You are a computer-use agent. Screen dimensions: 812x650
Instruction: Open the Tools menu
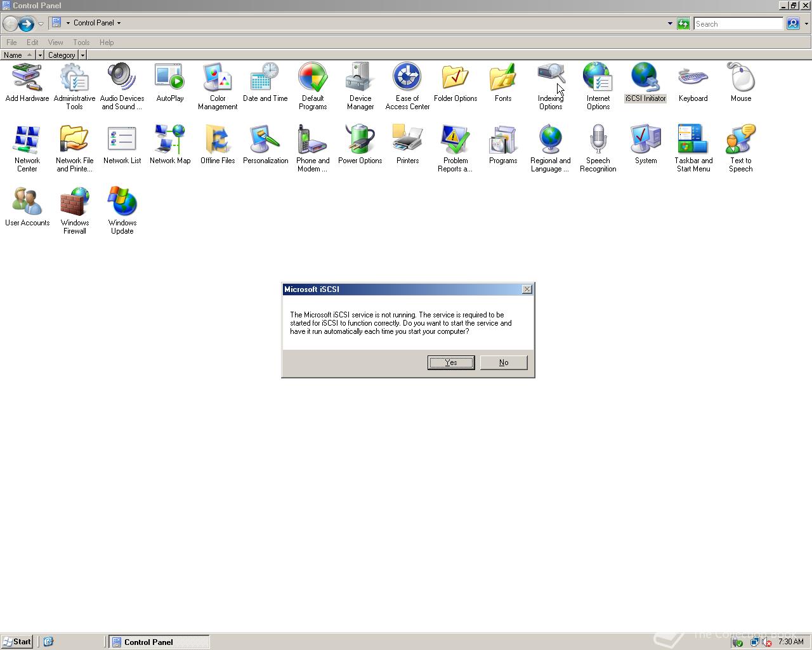tap(81, 43)
